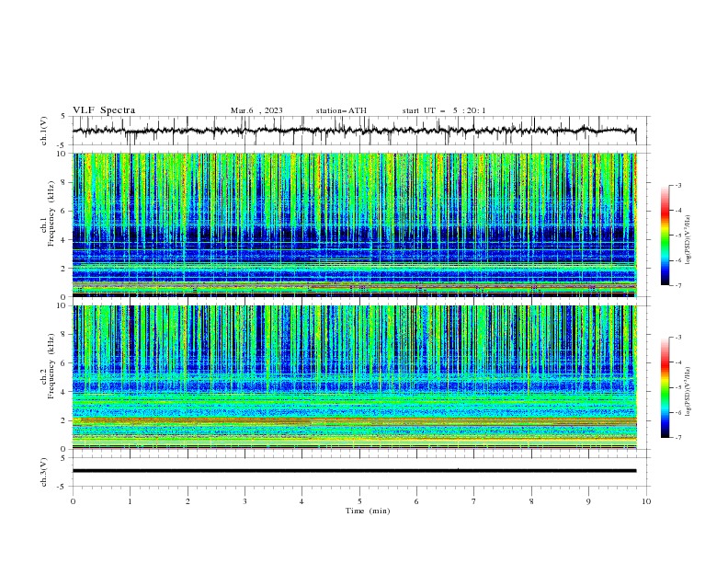Click the "-3" label on ch.1 color bar
Viewport: 728px width, 563px height.
678,185
